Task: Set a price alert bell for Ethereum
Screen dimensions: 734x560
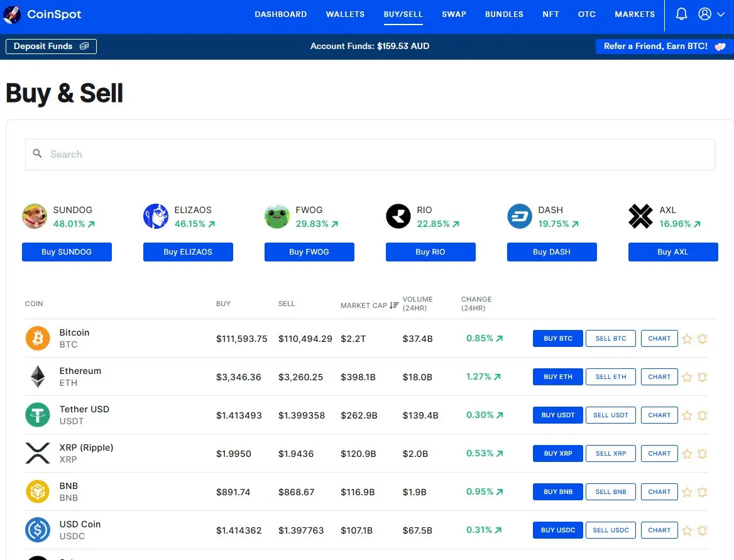Action: point(702,377)
